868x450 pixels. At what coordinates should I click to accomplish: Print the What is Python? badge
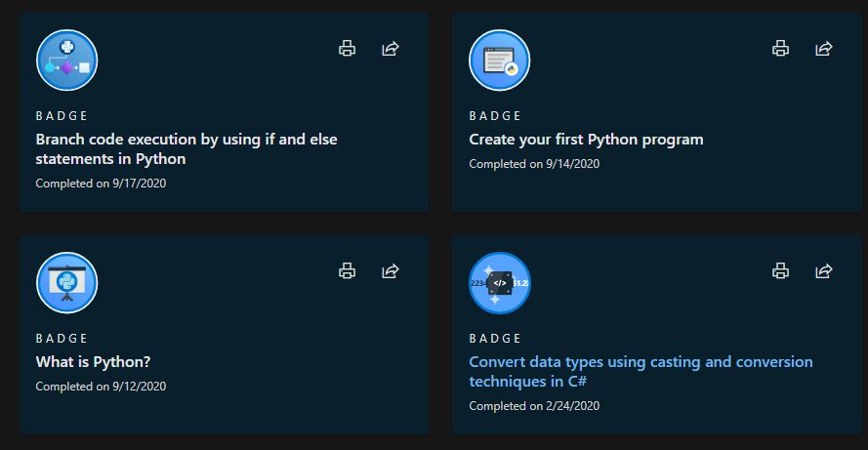point(347,271)
